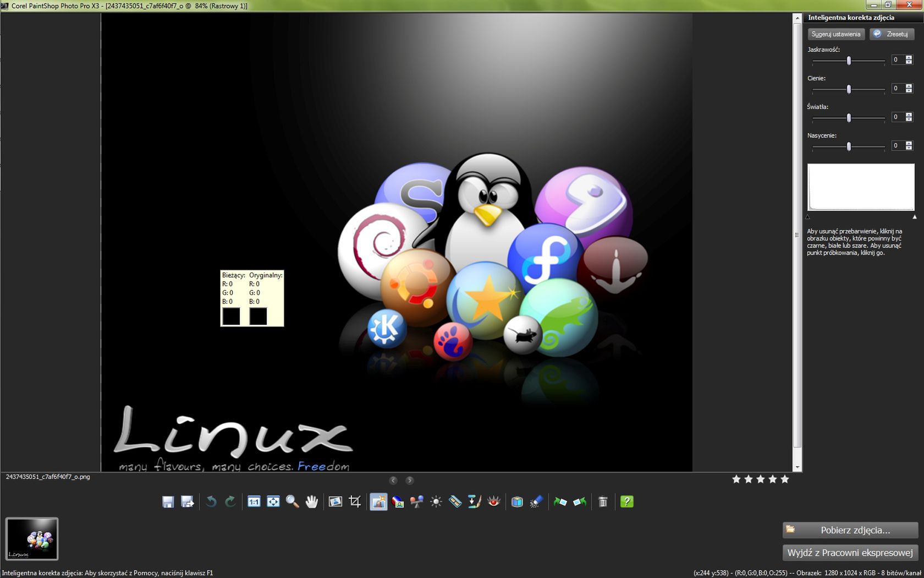Fit the image to window

[273, 501]
